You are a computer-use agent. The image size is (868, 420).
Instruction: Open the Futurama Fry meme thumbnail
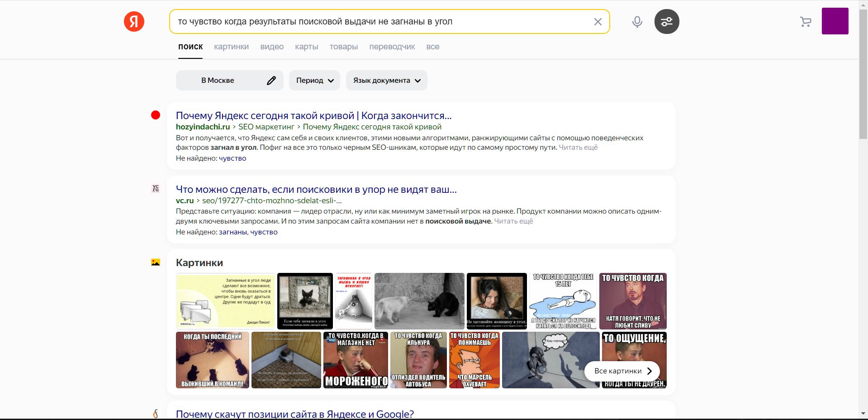coord(474,360)
